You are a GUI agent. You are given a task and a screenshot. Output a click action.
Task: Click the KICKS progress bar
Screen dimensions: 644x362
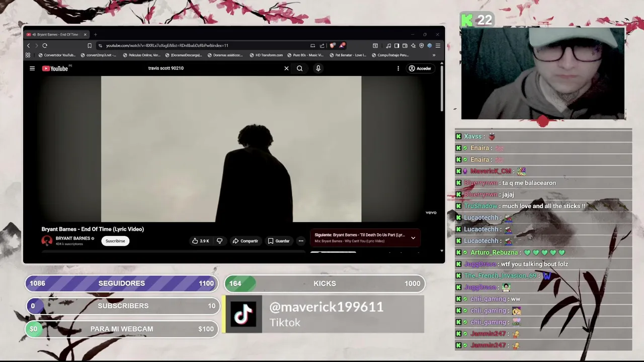pos(325,284)
